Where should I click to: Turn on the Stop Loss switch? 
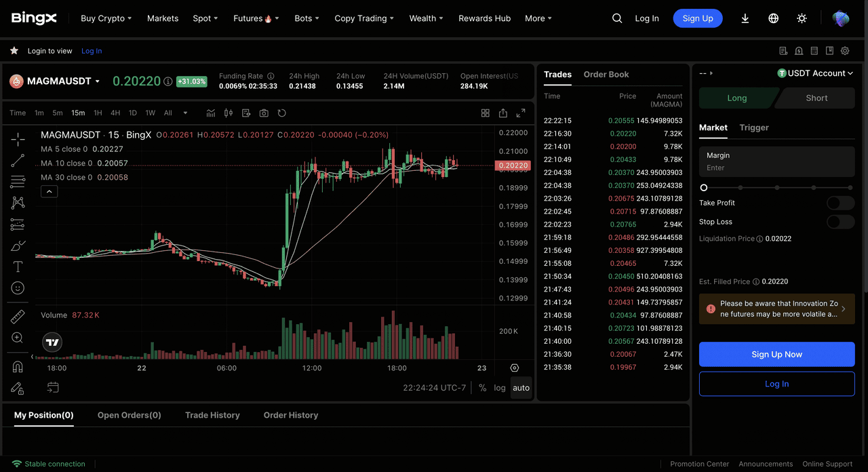pos(840,222)
